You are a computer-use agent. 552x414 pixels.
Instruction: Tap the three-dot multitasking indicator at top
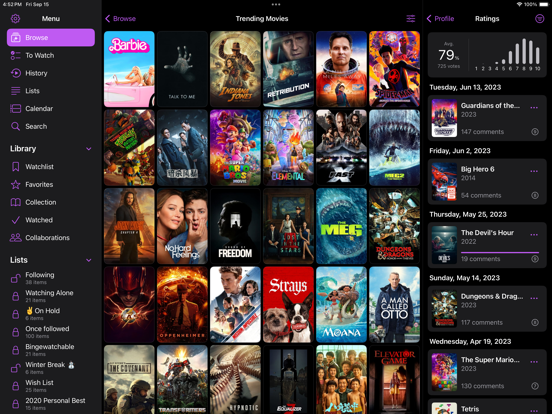tap(276, 5)
